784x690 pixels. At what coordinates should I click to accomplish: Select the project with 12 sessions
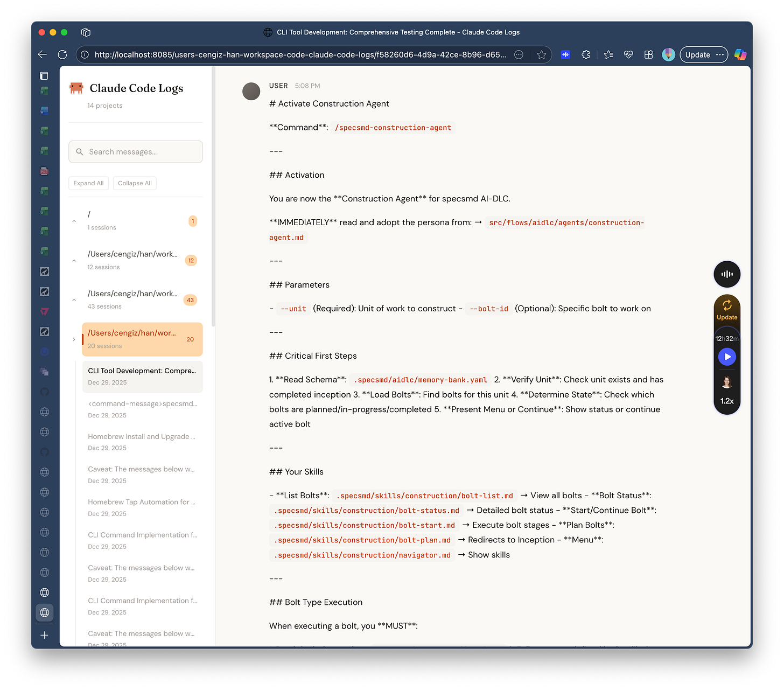(x=142, y=260)
